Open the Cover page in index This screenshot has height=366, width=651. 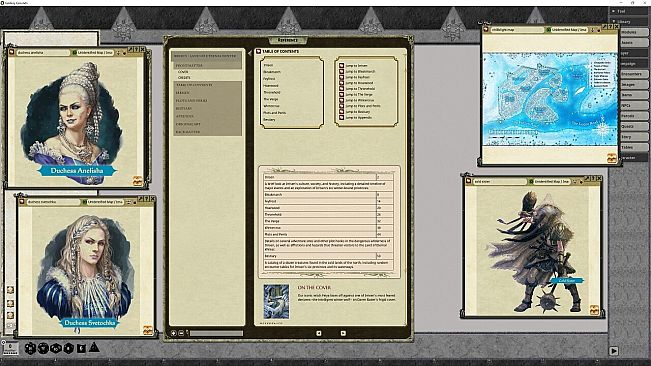(183, 72)
